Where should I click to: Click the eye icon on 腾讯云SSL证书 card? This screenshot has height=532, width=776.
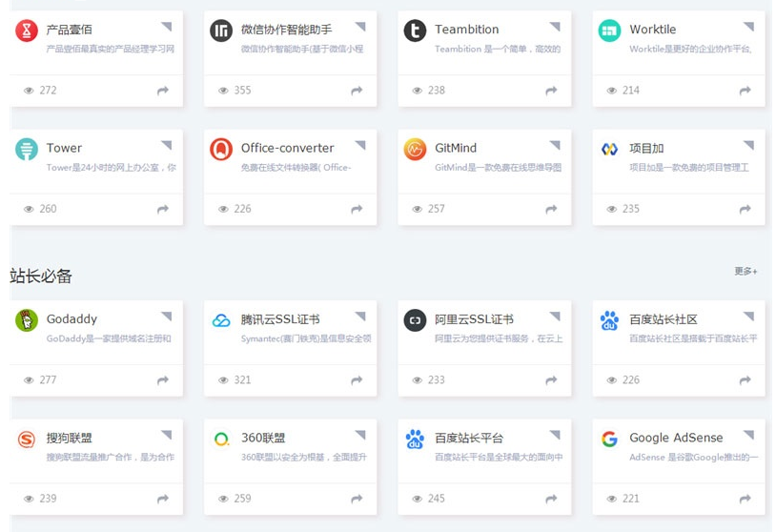[x=224, y=380]
